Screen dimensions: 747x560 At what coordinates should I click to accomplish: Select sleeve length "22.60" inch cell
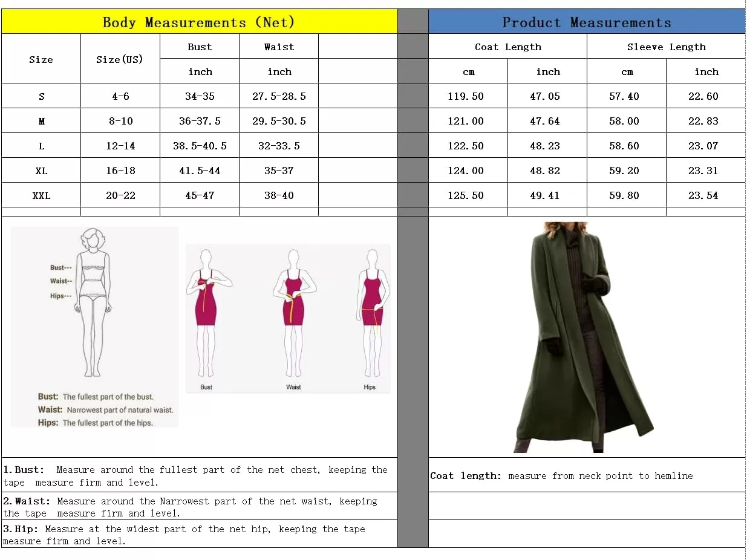(x=706, y=96)
